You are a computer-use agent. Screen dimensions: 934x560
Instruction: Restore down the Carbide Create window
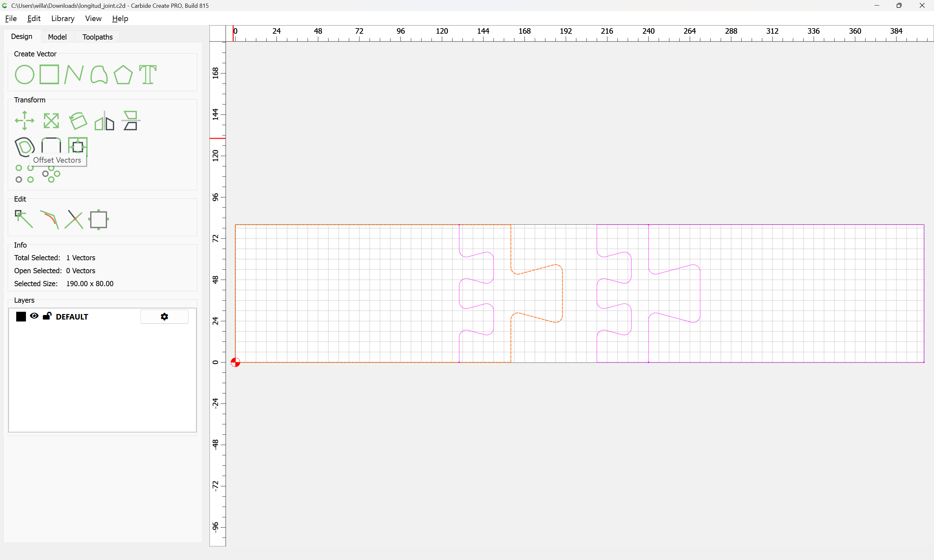[x=899, y=6]
